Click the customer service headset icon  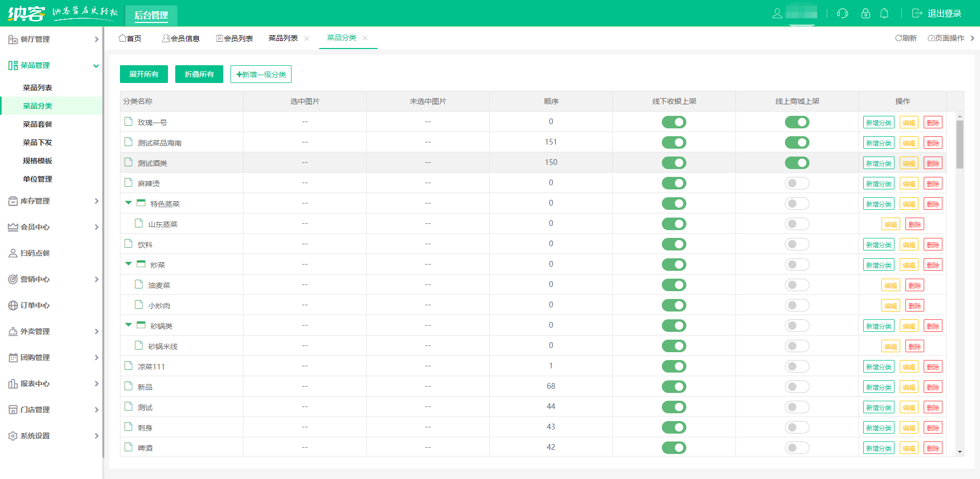pyautogui.click(x=842, y=14)
